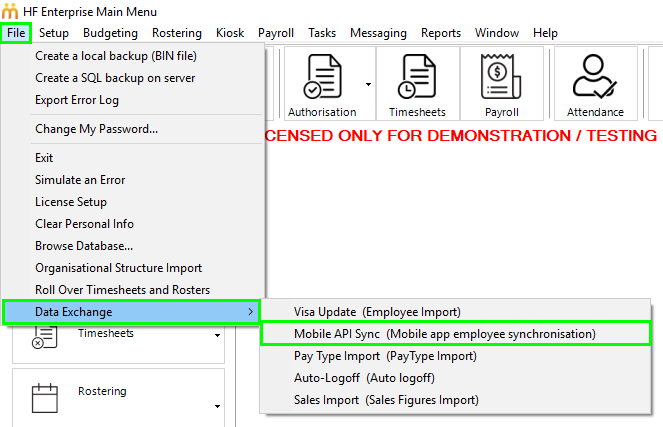
Task: Choose Sales Import (Sales Figures Import)
Action: click(x=386, y=400)
